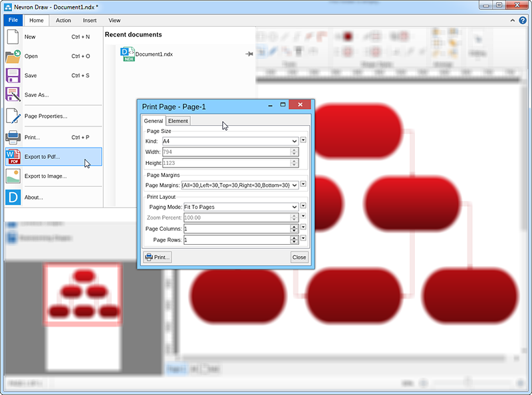Open the Paging Mode Fit To Pages dropdown
This screenshot has width=532, height=395.
point(241,207)
